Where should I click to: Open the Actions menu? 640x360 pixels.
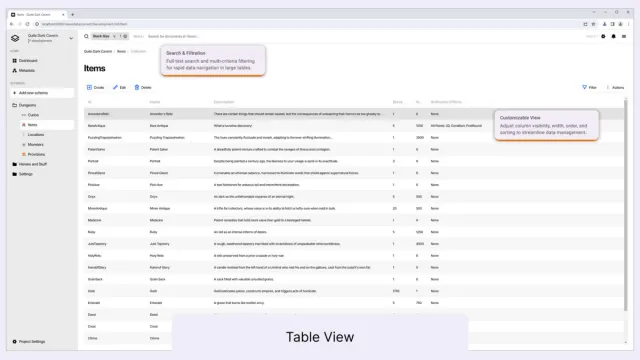click(615, 87)
